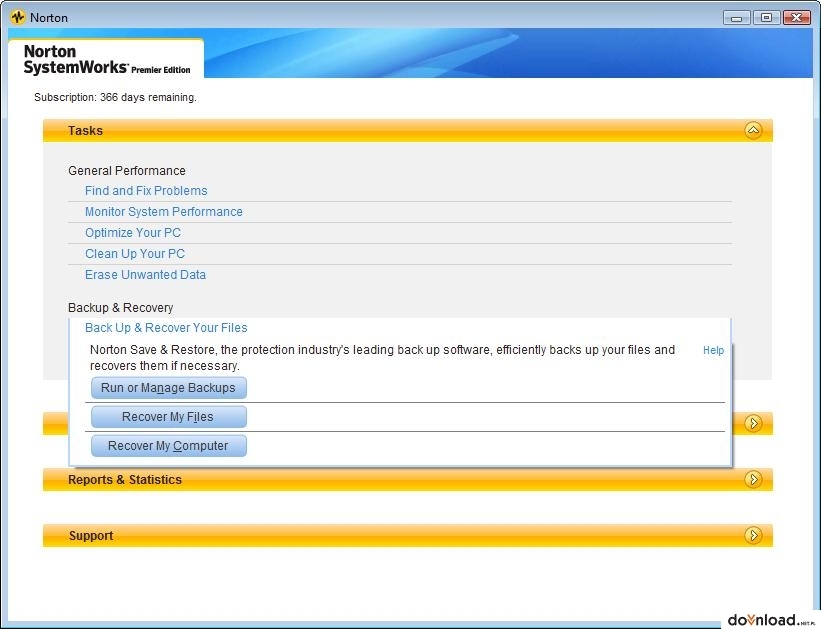Collapse the Tasks section

[753, 130]
